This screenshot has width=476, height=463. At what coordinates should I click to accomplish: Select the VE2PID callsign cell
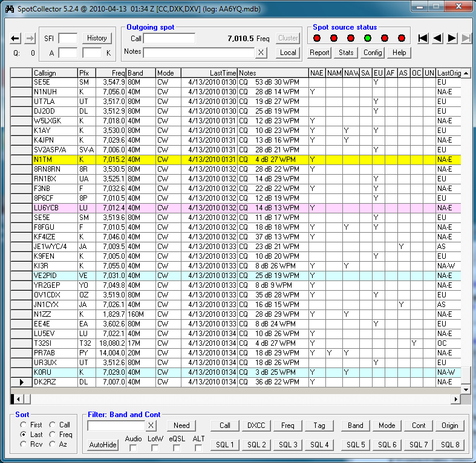click(55, 276)
